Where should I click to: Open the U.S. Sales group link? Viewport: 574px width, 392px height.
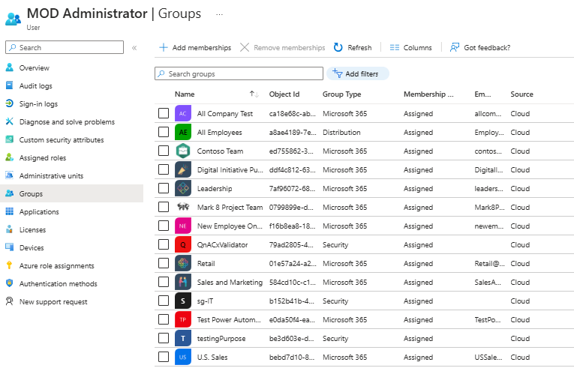[x=212, y=357]
